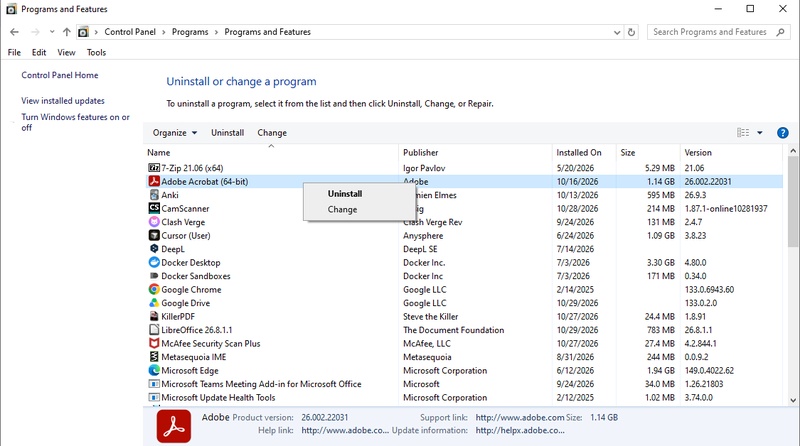
Task: Select the Google Chrome row name
Action: click(x=191, y=289)
